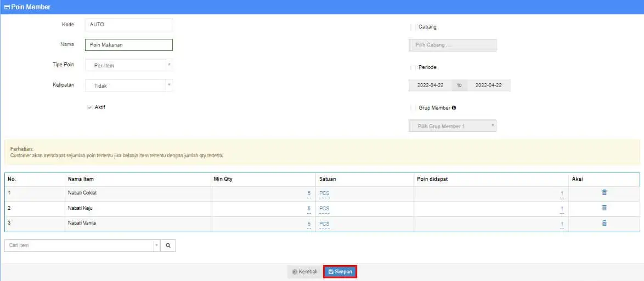The width and height of the screenshot is (644, 281).
Task: Click the No. column header
Action: (x=12, y=179)
